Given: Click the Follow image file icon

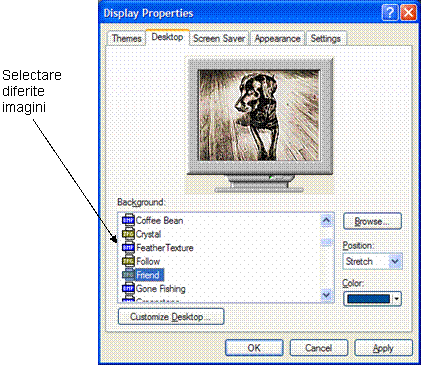Looking at the screenshot, I should pyautogui.click(x=128, y=261).
